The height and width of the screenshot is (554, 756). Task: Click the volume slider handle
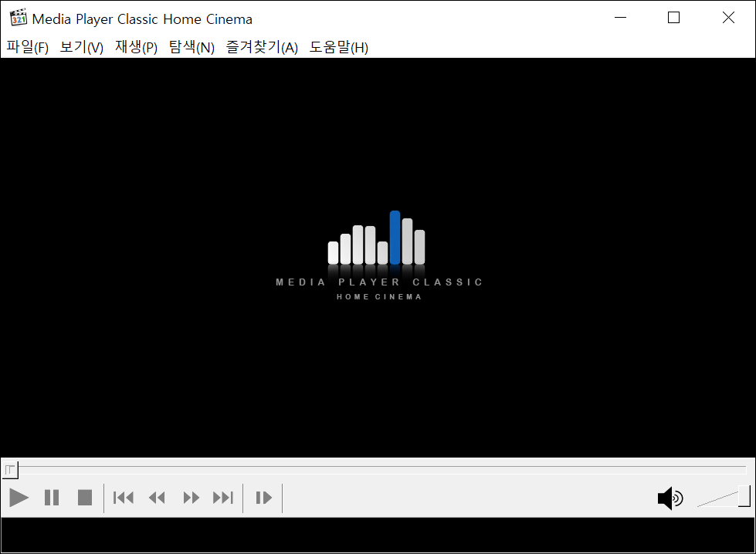tap(744, 496)
